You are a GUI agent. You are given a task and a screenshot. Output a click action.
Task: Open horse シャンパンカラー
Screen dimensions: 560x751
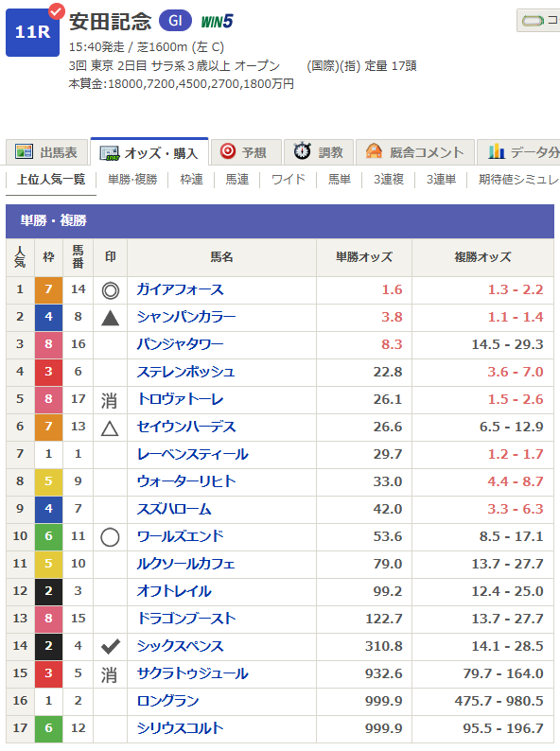click(186, 317)
